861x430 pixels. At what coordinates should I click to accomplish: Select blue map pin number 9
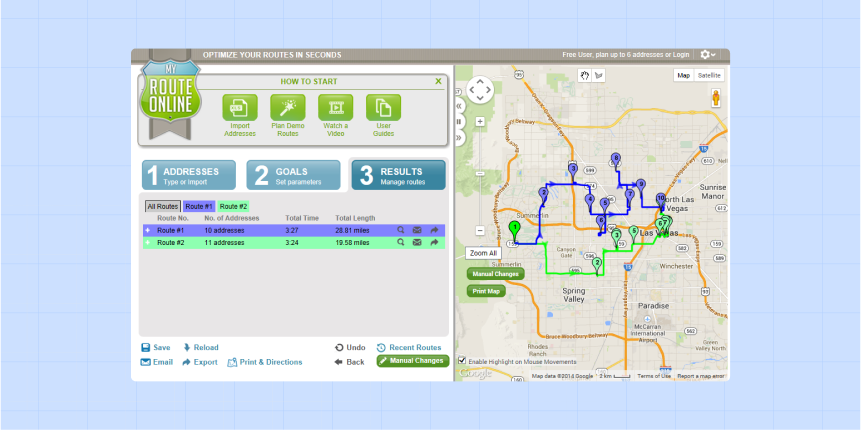click(x=640, y=187)
